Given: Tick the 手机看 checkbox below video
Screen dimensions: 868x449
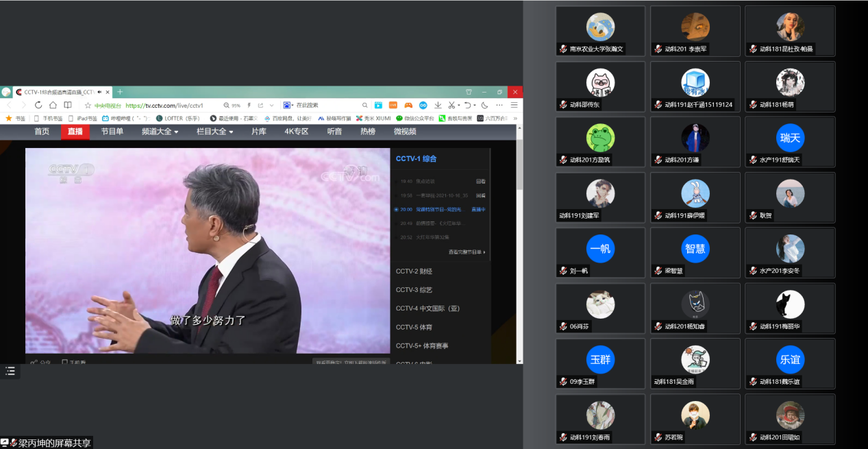Looking at the screenshot, I should [x=64, y=362].
